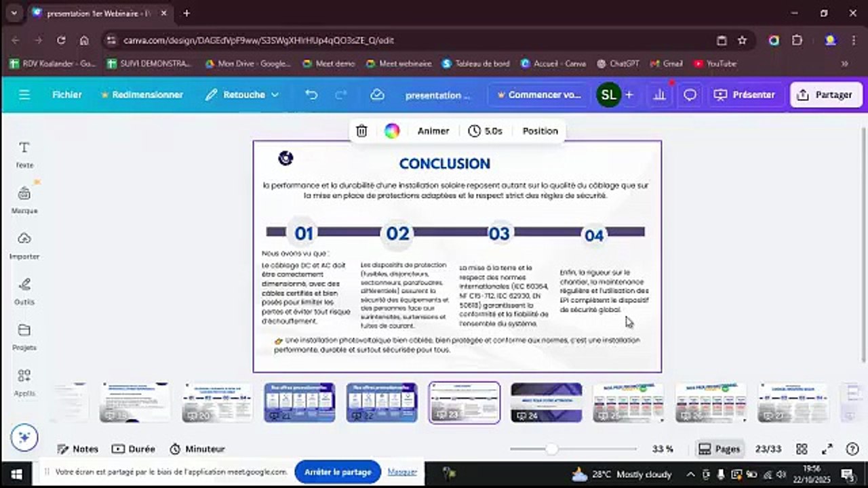
Task: Enter fullscreen with the expand icon
Action: click(x=827, y=449)
